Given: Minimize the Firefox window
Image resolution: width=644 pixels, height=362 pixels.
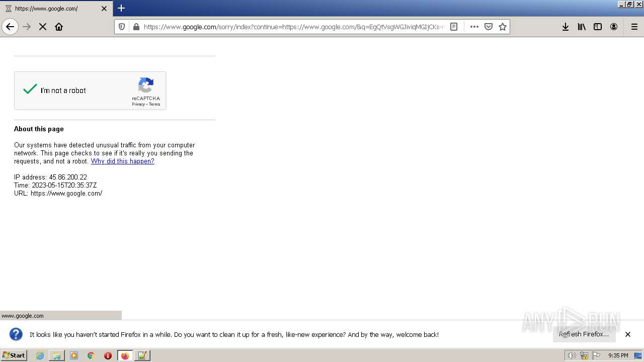Looking at the screenshot, I should [621, 5].
